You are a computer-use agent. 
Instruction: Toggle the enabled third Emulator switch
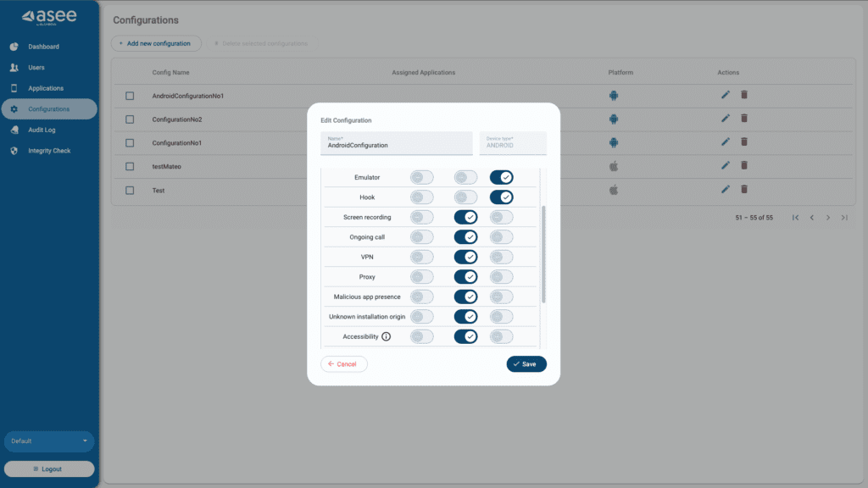[501, 177]
